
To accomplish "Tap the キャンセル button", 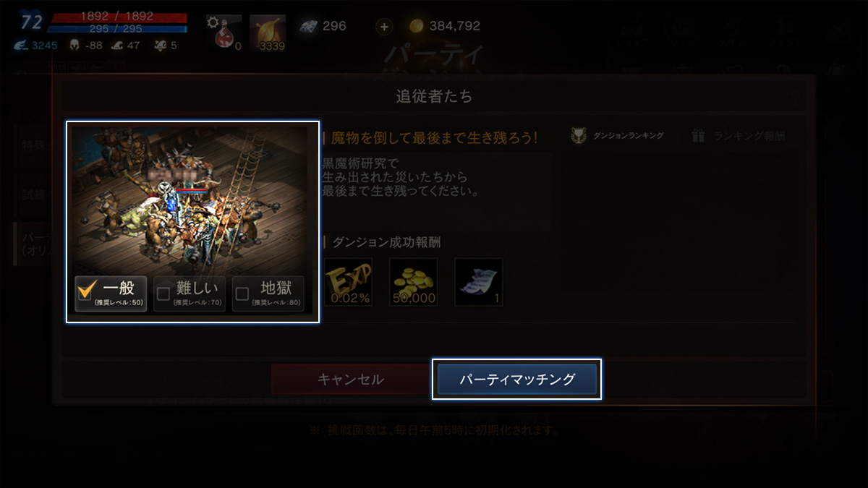I will (x=350, y=380).
